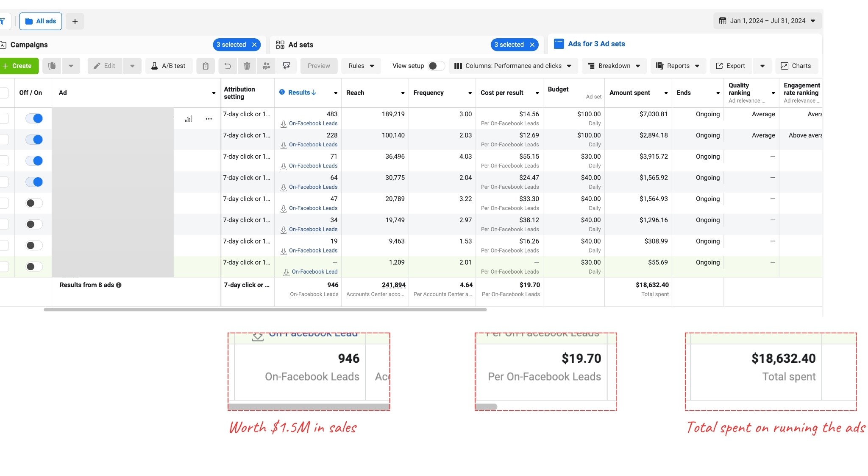Image resolution: width=868 pixels, height=476 pixels.
Task: Open the Charts panel button
Action: (796, 66)
